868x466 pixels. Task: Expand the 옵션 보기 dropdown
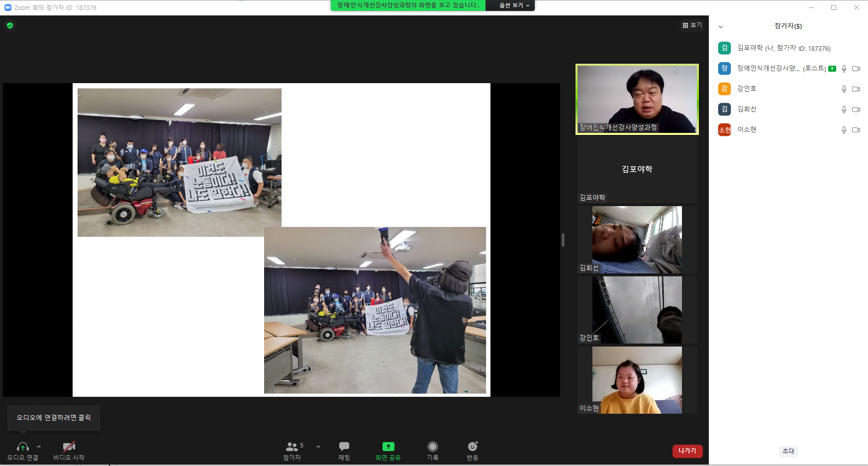[x=514, y=5]
